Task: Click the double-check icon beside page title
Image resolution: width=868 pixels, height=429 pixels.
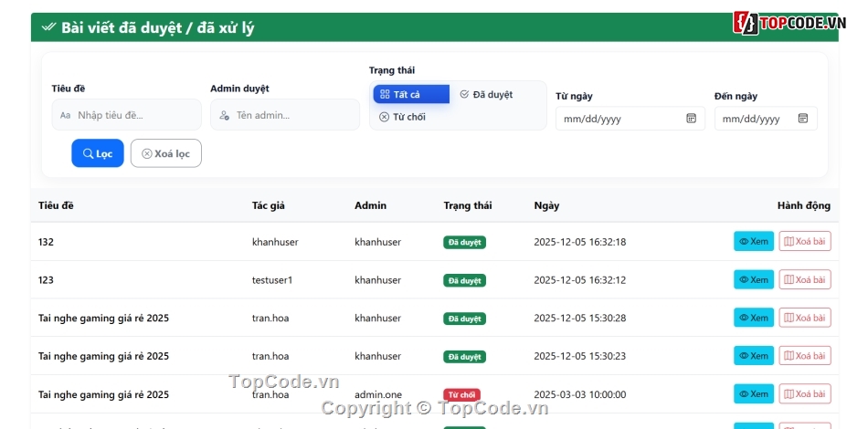Action: pos(48,27)
